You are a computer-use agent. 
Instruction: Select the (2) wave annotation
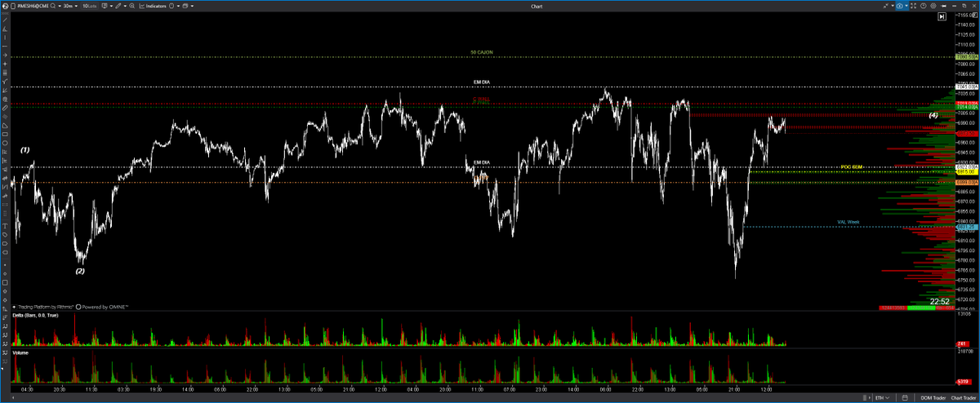(80, 270)
